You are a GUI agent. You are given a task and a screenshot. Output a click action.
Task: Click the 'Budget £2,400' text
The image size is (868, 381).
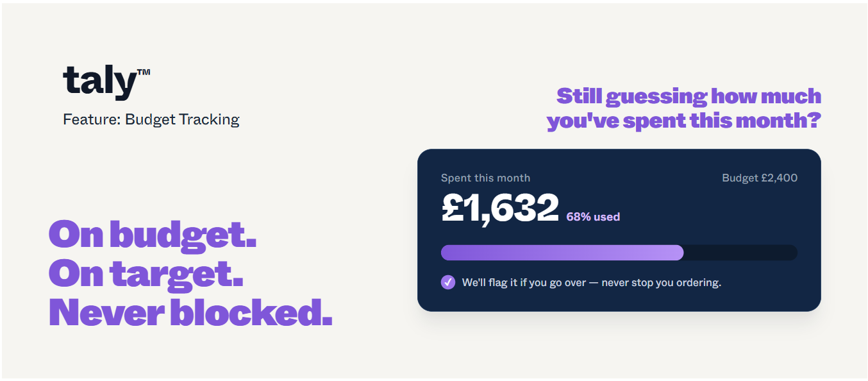click(760, 178)
